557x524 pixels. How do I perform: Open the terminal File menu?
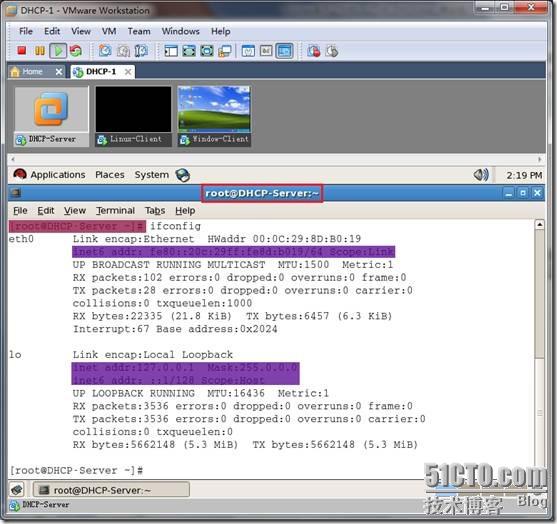click(x=20, y=211)
